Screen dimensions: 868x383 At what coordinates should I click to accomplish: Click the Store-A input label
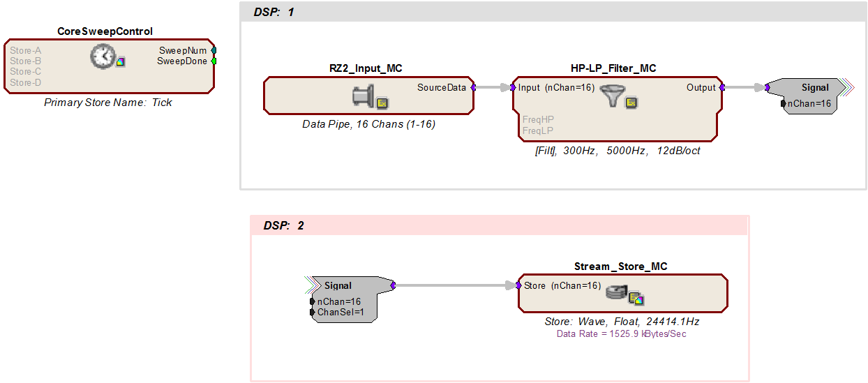25,50
